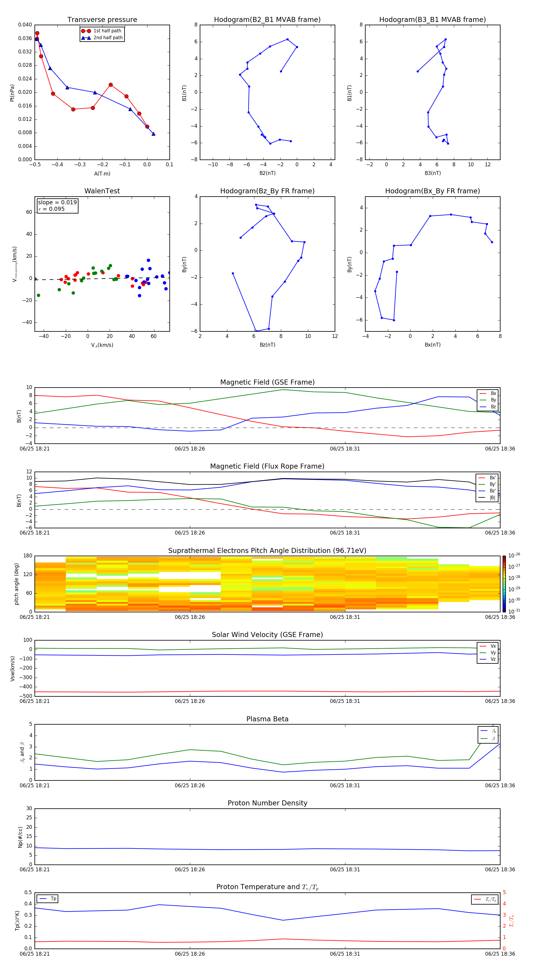Select the Te/Tp legend entry
The image size is (535, 980).
[x=485, y=899]
